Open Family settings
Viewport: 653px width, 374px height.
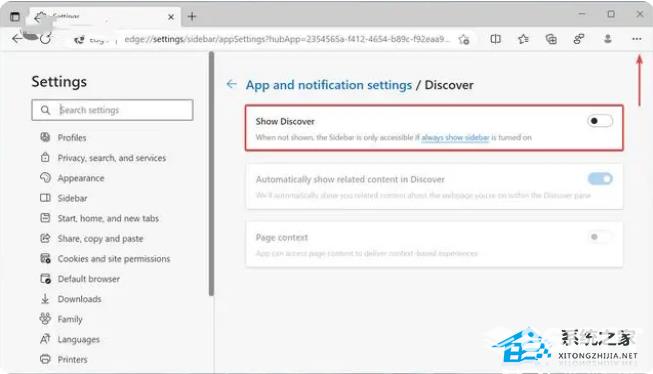[x=70, y=319]
